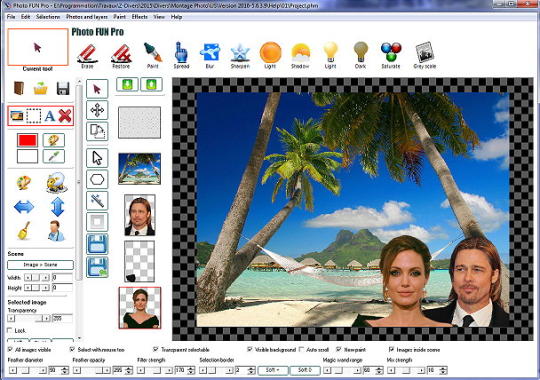540x380 pixels.
Task: Click the orange sun Light tool
Action: (270, 55)
